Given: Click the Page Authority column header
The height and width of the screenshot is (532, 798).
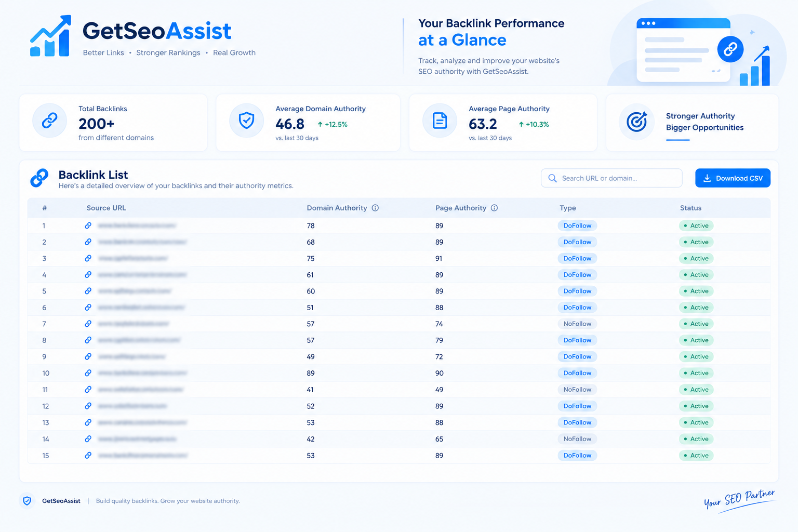Looking at the screenshot, I should point(461,208).
